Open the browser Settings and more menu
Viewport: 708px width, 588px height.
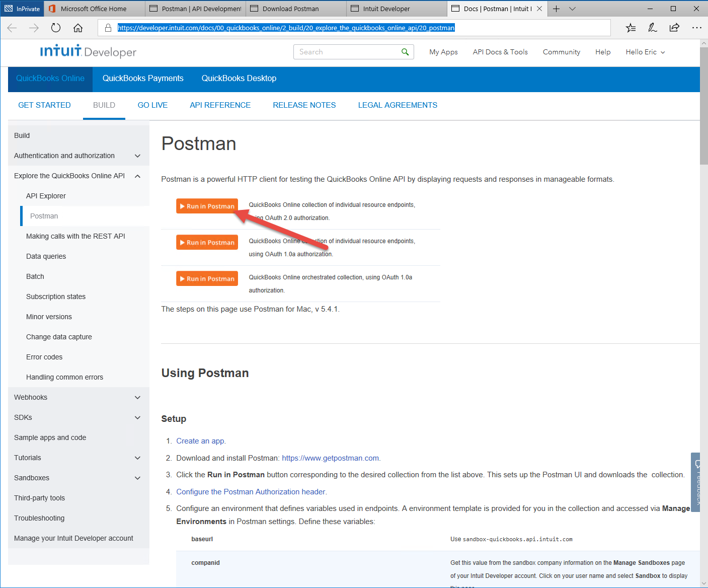(x=696, y=28)
